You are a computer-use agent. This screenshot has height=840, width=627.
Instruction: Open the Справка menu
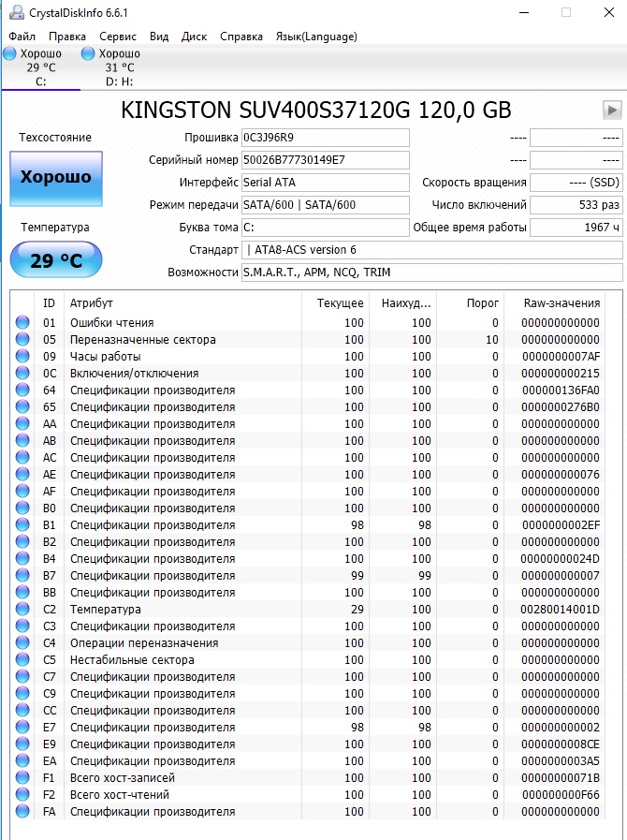tap(241, 37)
